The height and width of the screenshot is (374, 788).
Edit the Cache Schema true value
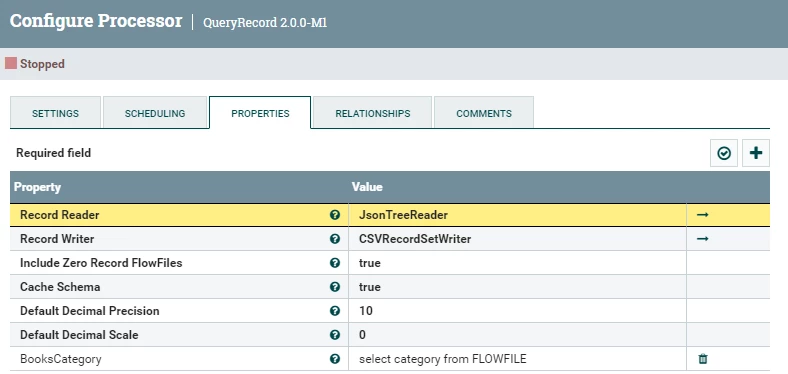[x=518, y=287]
